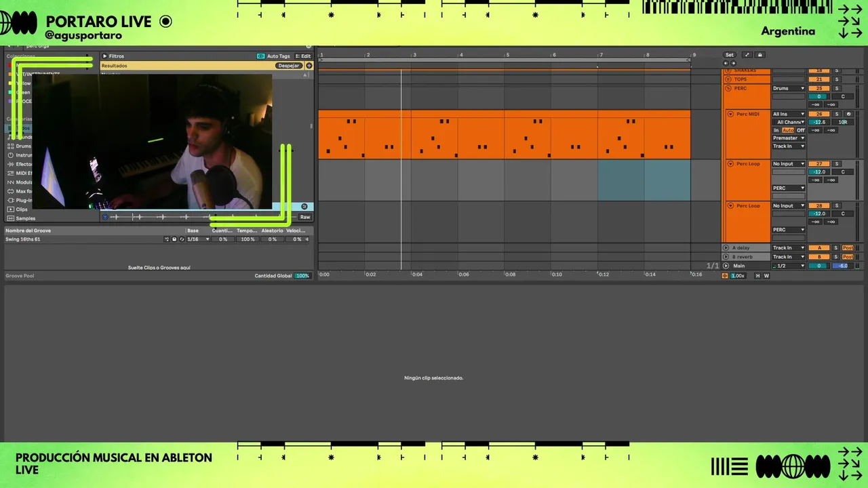Screen dimensions: 868x488
Task: Open the Premaster output dropdown
Action: click(x=789, y=138)
